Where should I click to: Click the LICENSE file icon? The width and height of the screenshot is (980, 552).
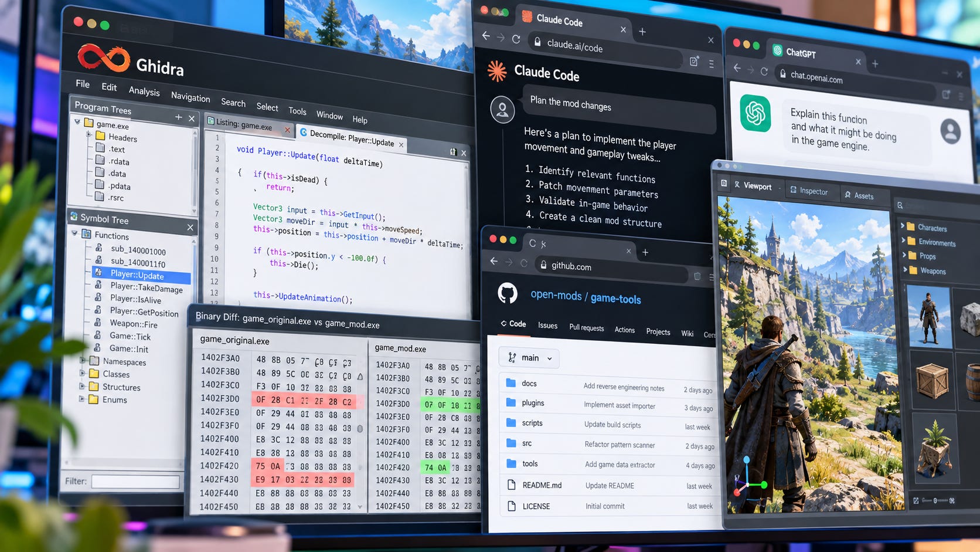pyautogui.click(x=511, y=506)
